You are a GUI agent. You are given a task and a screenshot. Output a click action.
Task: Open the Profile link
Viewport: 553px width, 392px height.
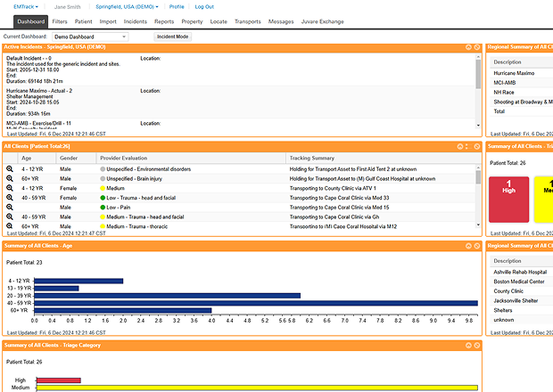pos(177,6)
